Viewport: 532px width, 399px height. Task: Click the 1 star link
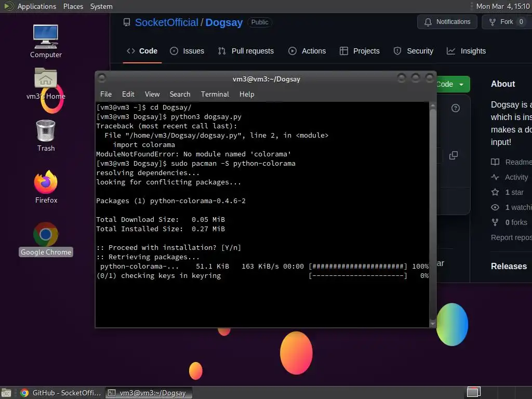click(x=514, y=192)
